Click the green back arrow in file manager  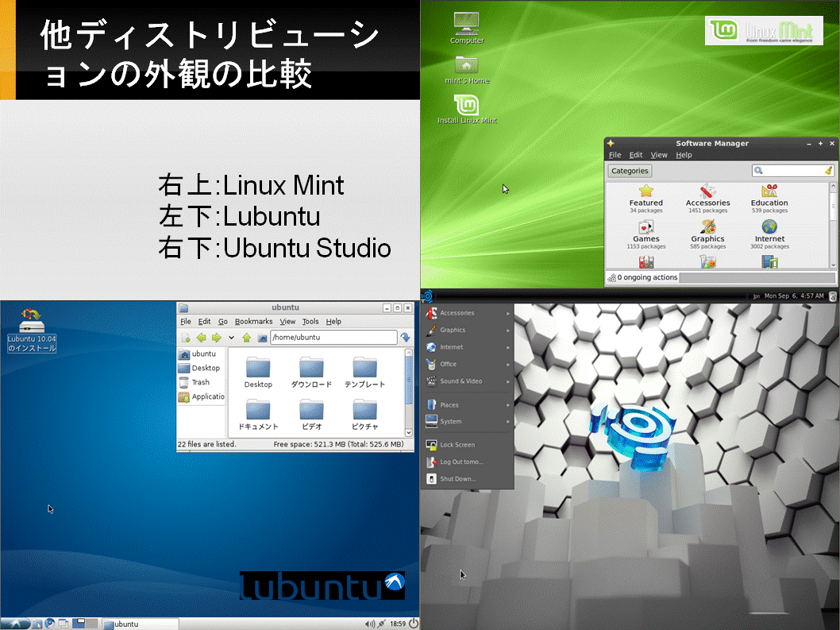tap(202, 338)
